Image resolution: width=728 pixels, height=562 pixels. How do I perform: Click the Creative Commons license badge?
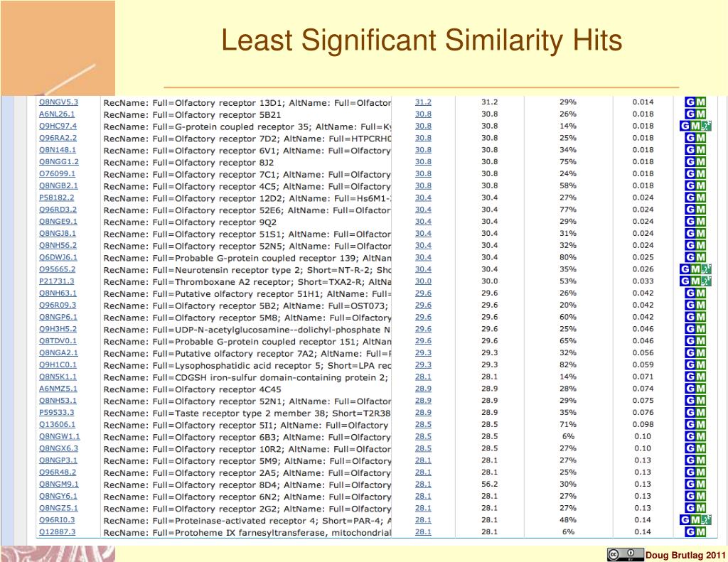[625, 555]
